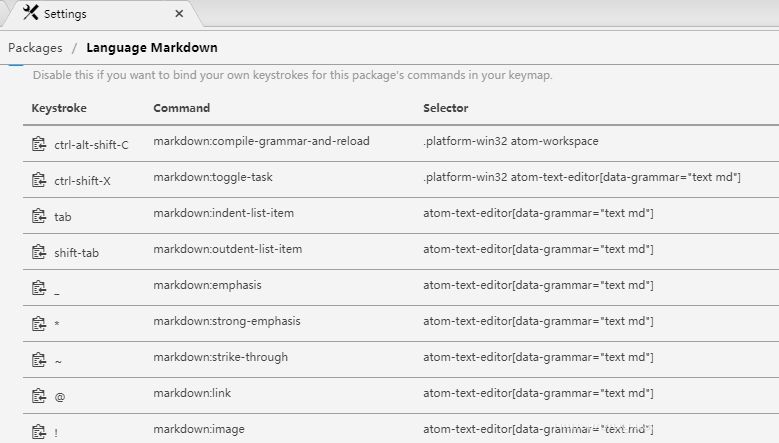
Task: Click clipboard icon beside shift-tab keystroke
Action: (39, 252)
